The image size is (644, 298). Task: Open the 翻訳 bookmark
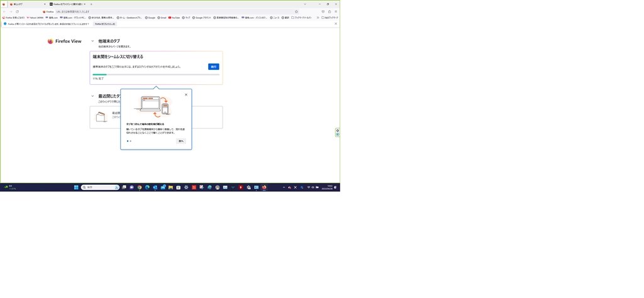click(x=286, y=18)
